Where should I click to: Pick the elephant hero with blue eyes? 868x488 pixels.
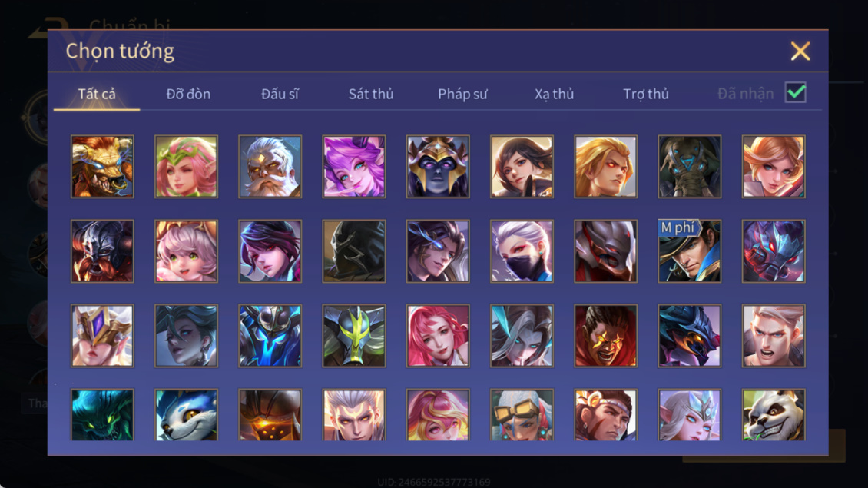[x=689, y=167]
